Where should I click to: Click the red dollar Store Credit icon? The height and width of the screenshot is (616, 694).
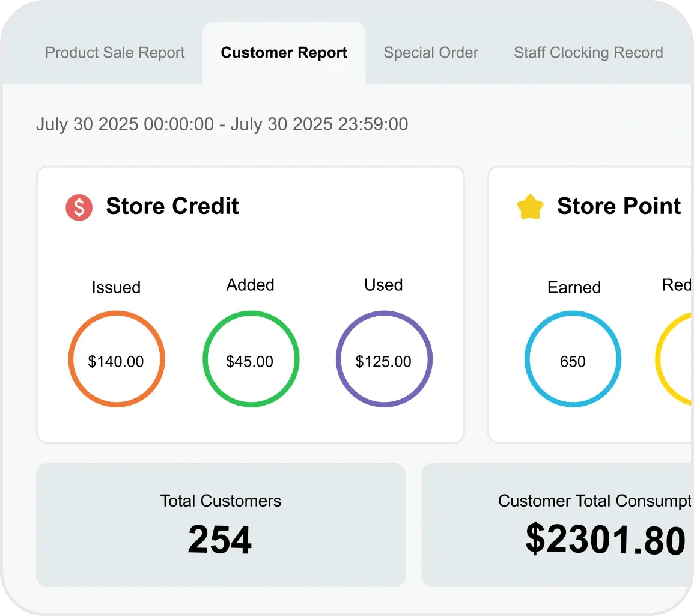(79, 208)
